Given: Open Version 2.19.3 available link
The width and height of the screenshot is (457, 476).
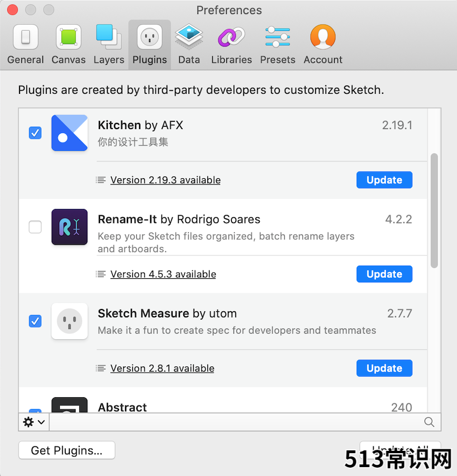Looking at the screenshot, I should [x=165, y=180].
